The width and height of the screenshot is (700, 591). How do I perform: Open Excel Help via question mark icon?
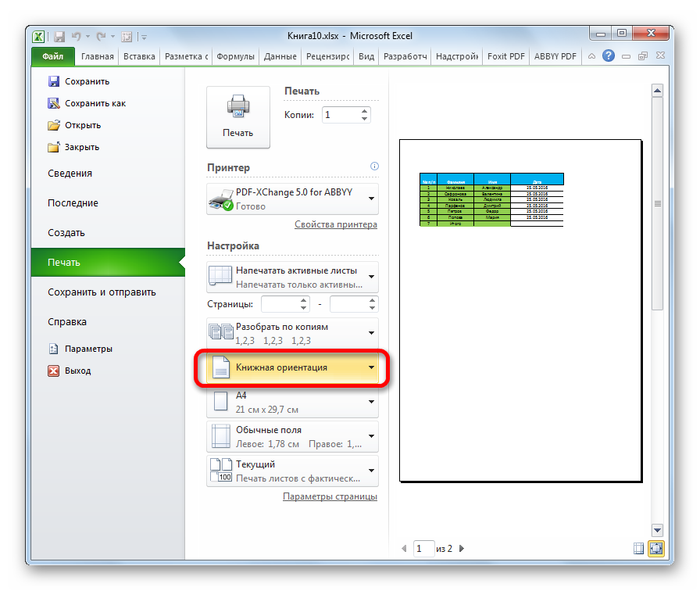(x=609, y=56)
